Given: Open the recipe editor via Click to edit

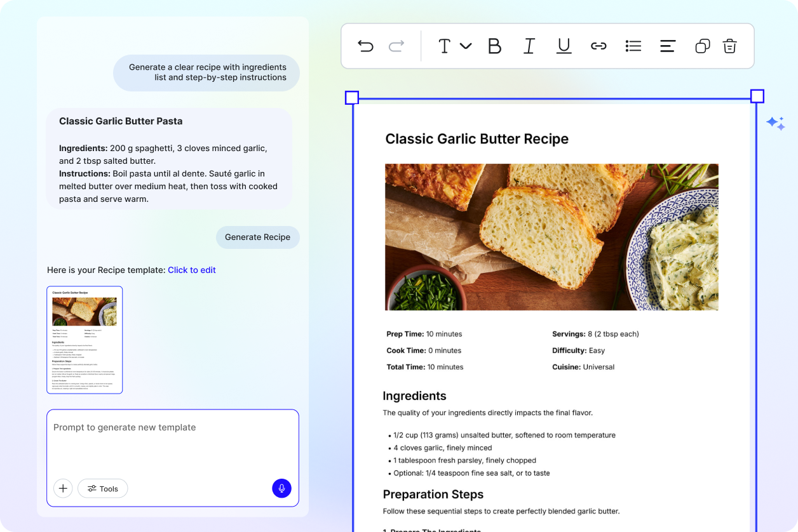Looking at the screenshot, I should (192, 270).
